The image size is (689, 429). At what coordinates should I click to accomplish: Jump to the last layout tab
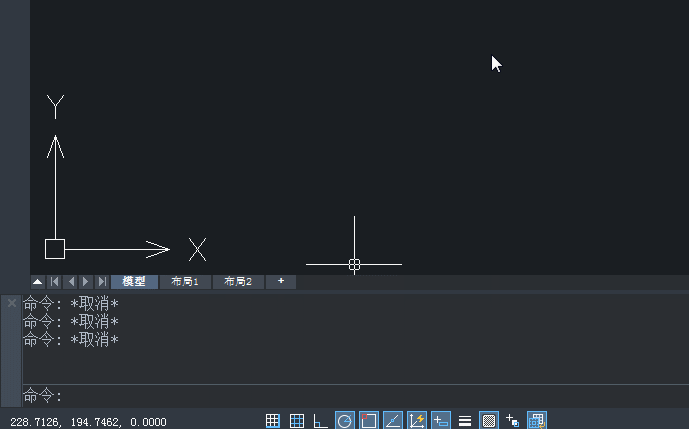[102, 282]
